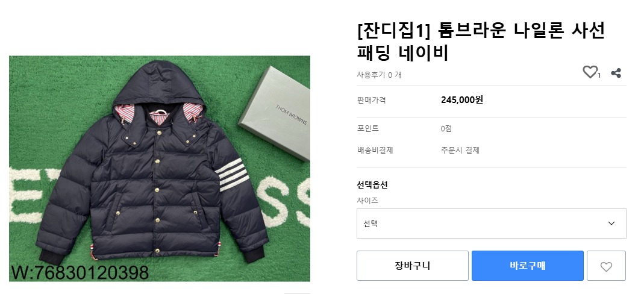Select the product title 톰브라운 나일론 사선 패딩
This screenshot has width=644, height=294.
click(x=481, y=42)
